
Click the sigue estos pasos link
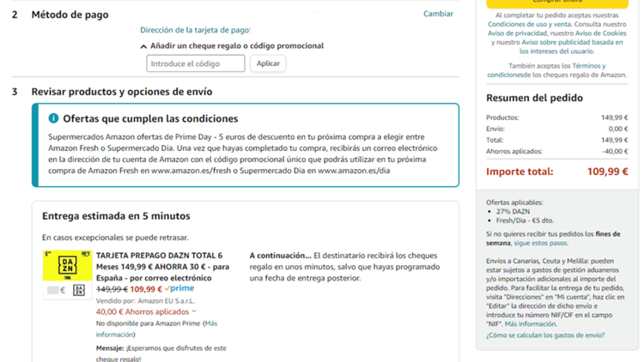tap(541, 243)
